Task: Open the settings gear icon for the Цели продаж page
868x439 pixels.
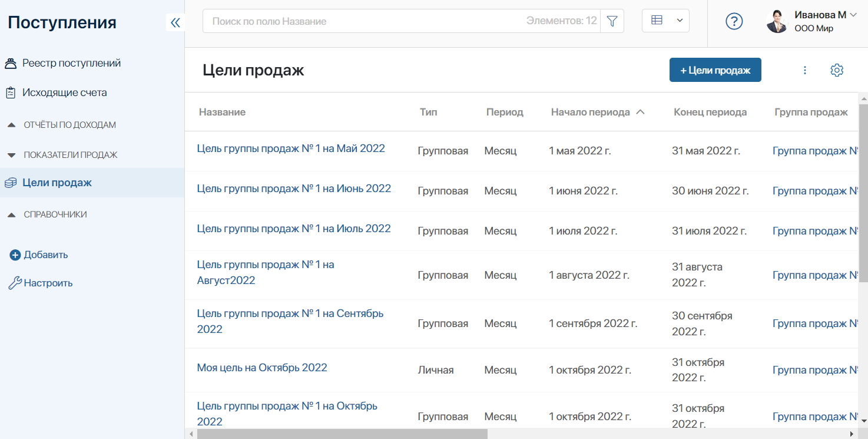Action: click(x=837, y=70)
